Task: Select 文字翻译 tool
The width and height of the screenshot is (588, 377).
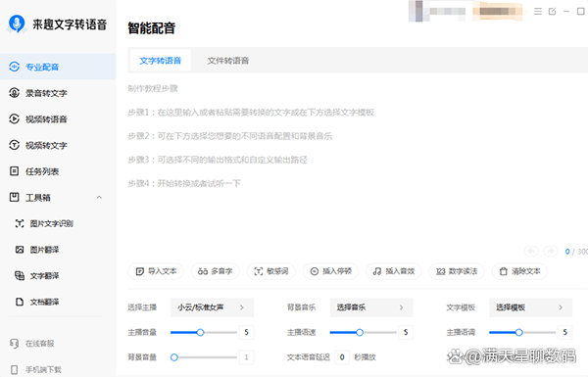Action: (44, 276)
